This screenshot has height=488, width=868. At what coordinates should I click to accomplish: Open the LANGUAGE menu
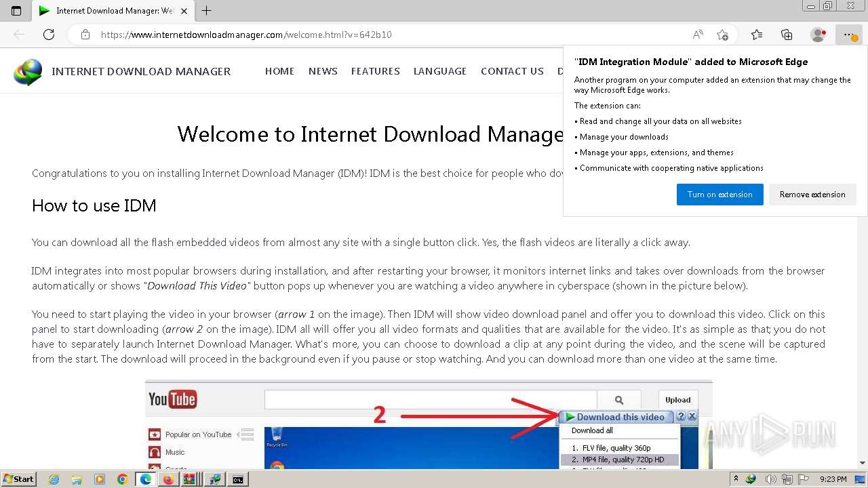tap(440, 71)
